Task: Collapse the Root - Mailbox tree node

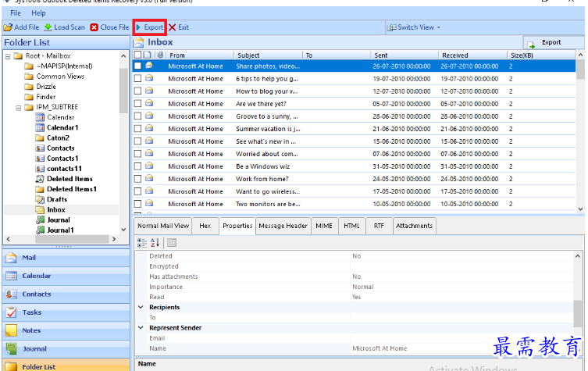Action: point(8,56)
